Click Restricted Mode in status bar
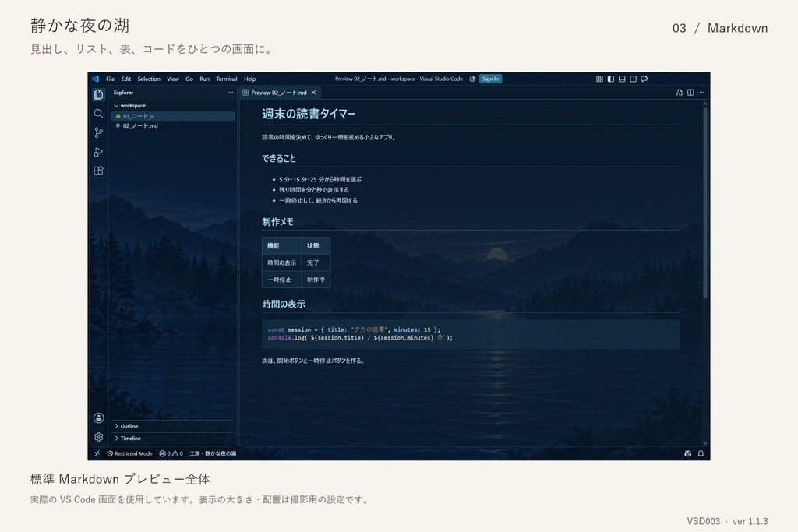Screen dimensions: 798x532 tap(130, 453)
